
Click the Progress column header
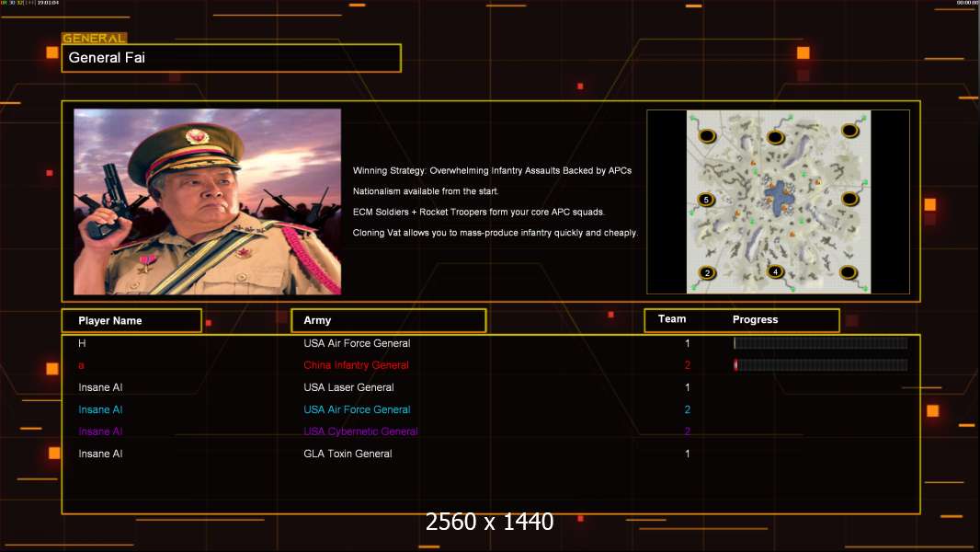pyautogui.click(x=755, y=319)
